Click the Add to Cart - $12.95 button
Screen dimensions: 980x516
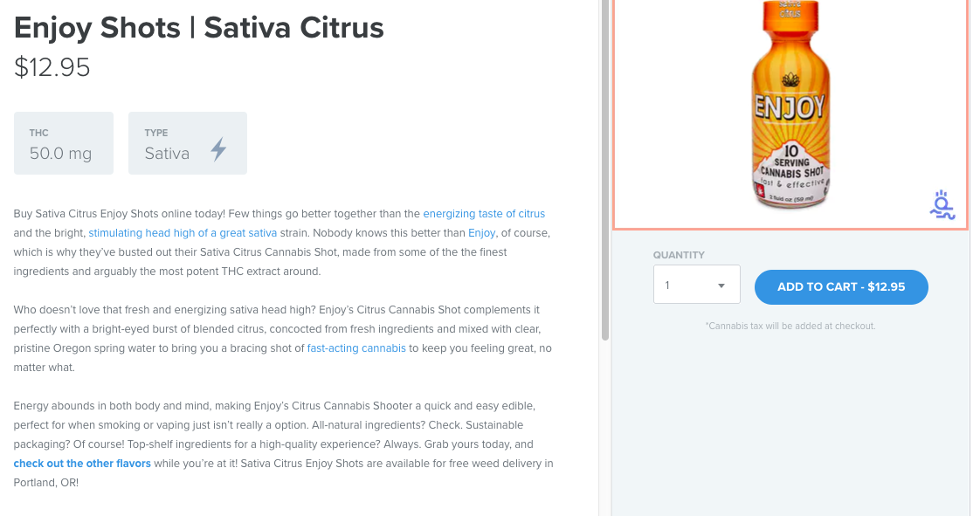[x=840, y=287]
